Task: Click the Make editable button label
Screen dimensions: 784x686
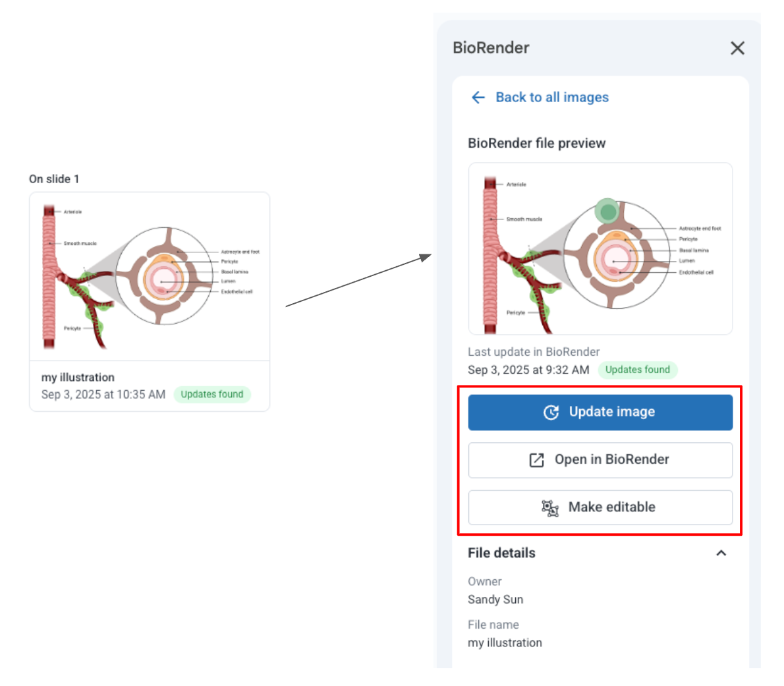Action: click(611, 507)
